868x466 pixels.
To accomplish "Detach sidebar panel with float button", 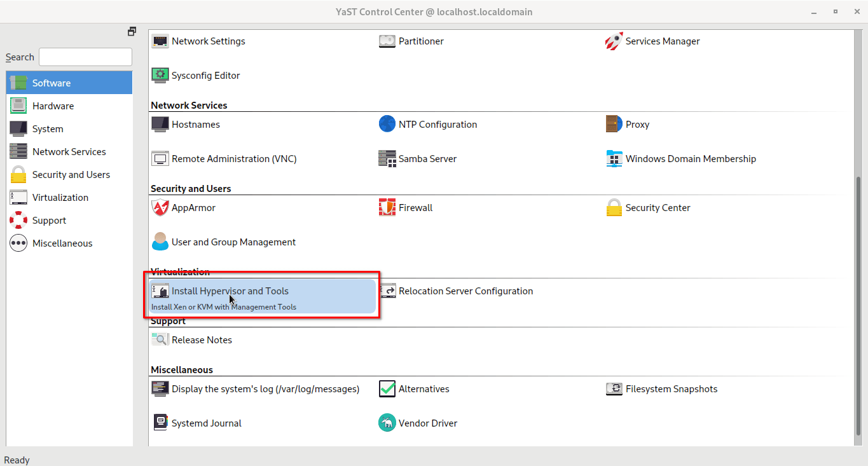I will 132,31.
